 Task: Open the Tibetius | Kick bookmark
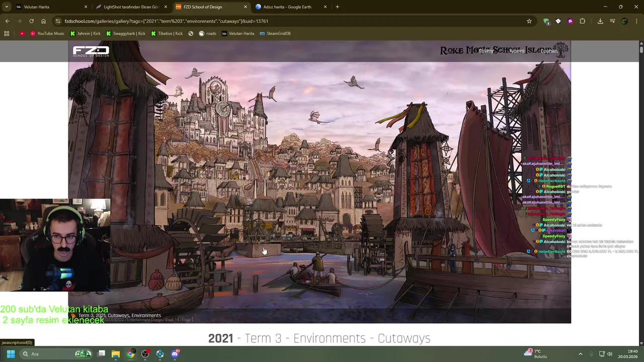point(167,33)
